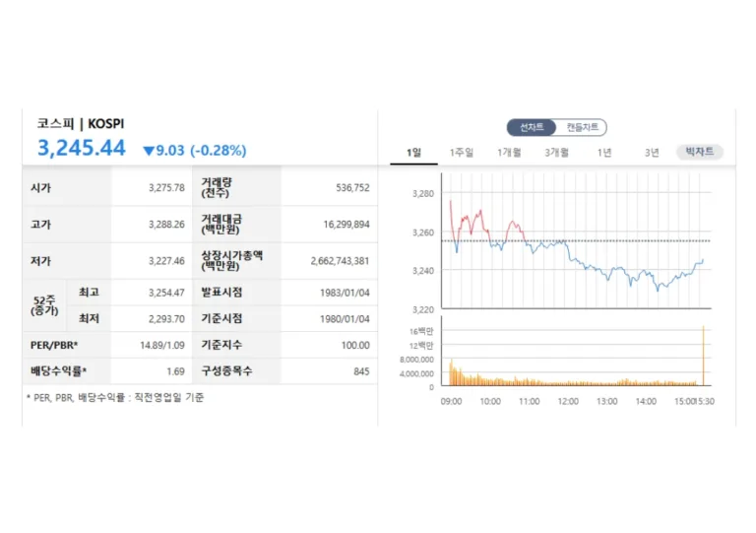The height and width of the screenshot is (533, 756).
Task: Click the KOSPI index value 3,245.44
Action: [82, 148]
